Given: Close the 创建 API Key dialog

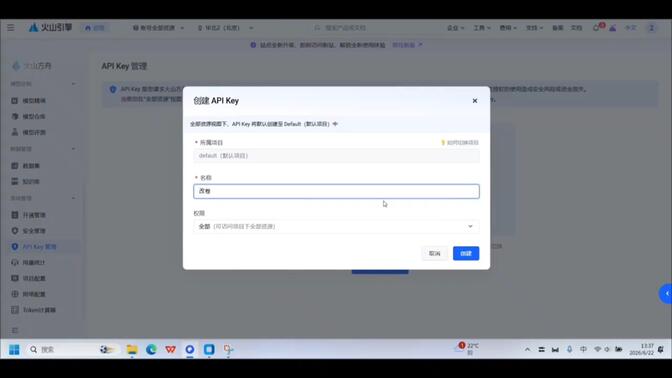Looking at the screenshot, I should point(474,101).
